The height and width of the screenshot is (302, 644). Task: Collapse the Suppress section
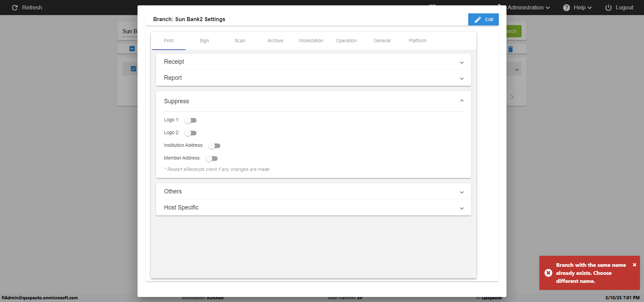462,101
